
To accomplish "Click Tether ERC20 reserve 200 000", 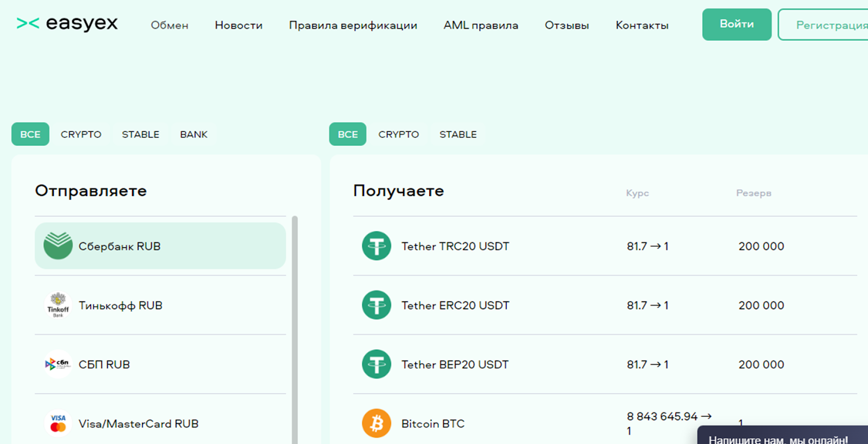I will coord(761,305).
